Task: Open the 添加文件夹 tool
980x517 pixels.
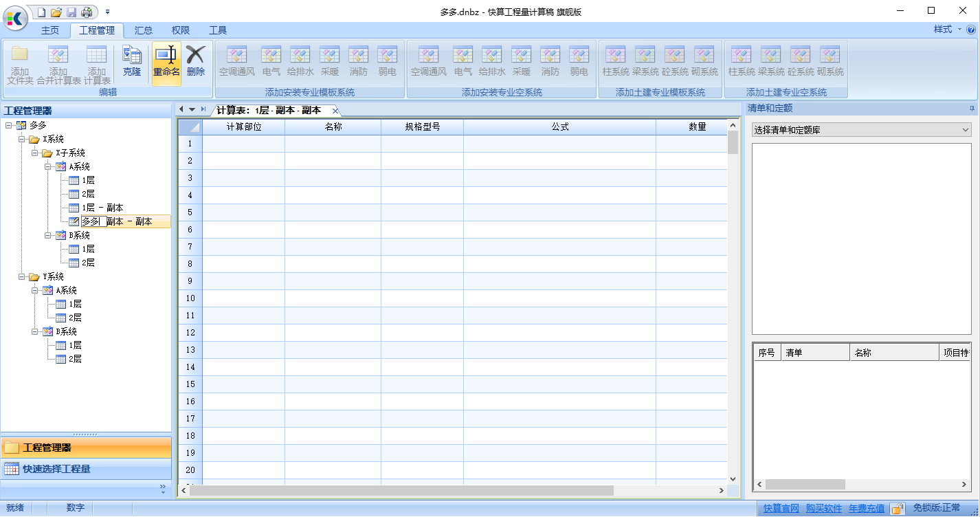Action: (x=20, y=63)
